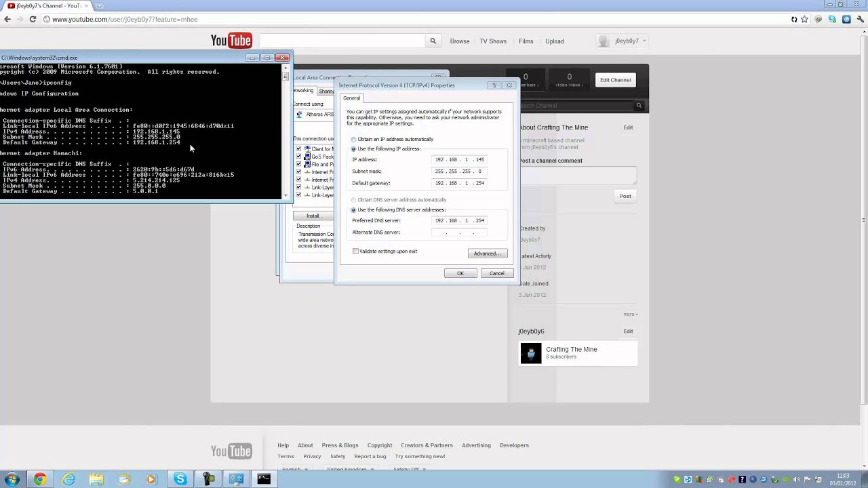Viewport: 868px width, 488px height.
Task: Open Google Chrome from the taskbar
Action: [40, 479]
